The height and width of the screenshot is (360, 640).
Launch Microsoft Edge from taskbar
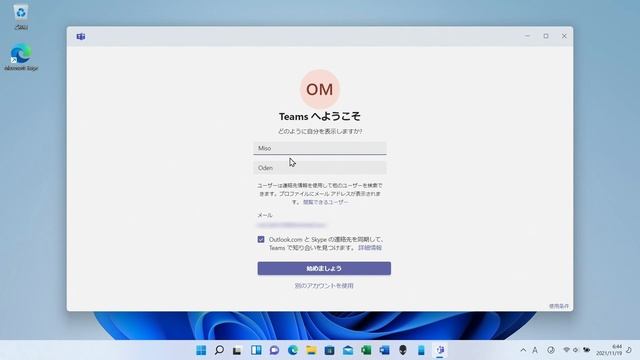(x=293, y=350)
